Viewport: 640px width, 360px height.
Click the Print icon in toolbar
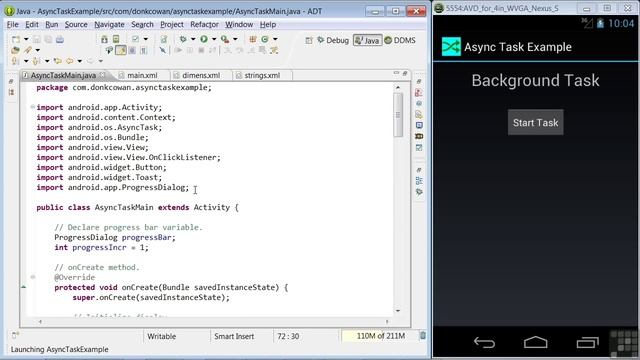tap(60, 39)
